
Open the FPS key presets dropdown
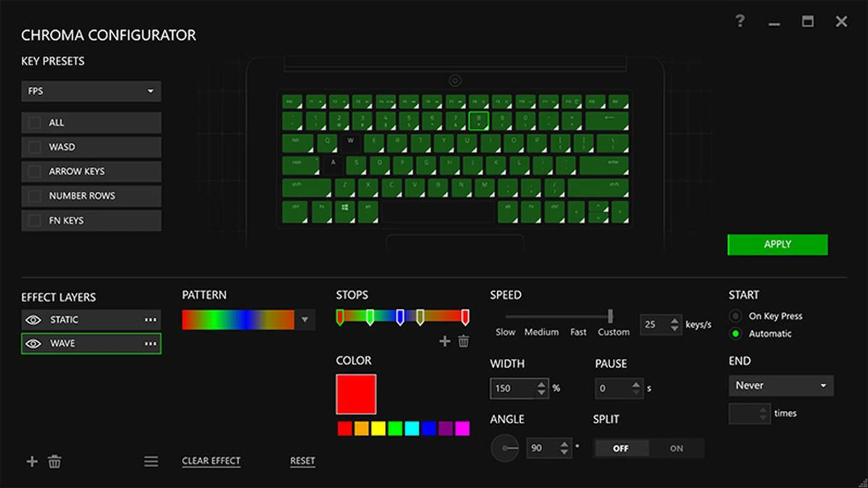pos(91,91)
